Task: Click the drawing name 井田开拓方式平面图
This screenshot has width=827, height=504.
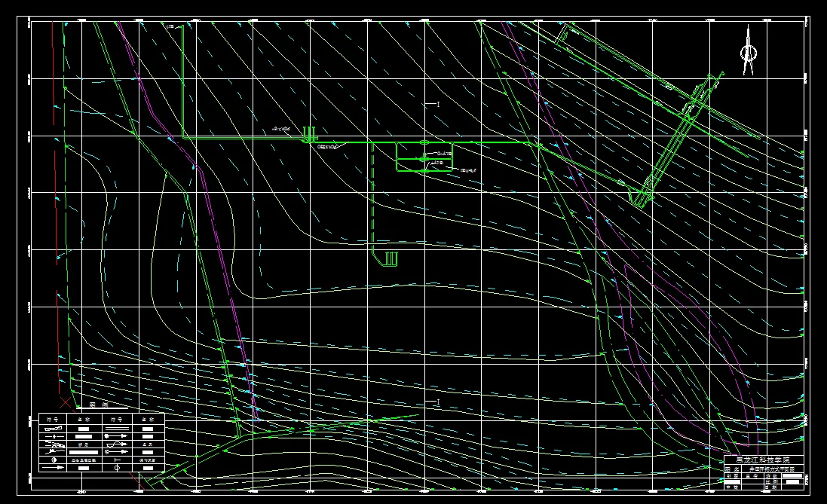Action: tap(772, 469)
